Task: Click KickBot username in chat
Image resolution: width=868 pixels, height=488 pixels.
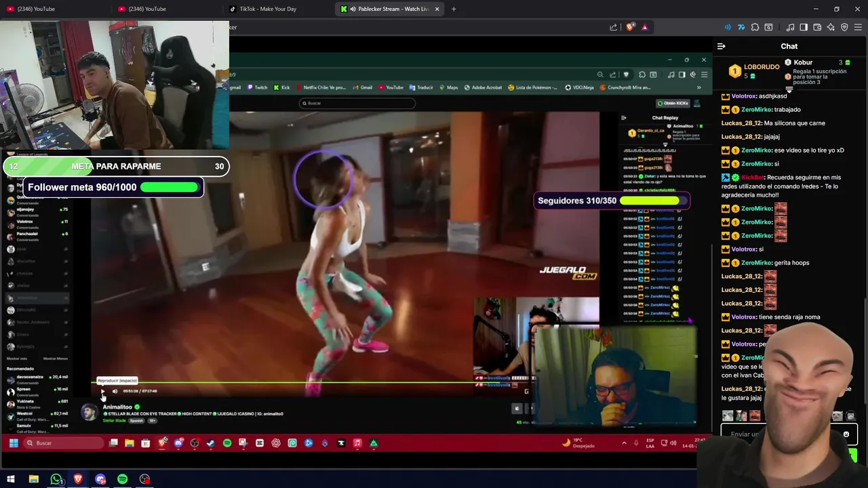Action: click(x=752, y=178)
